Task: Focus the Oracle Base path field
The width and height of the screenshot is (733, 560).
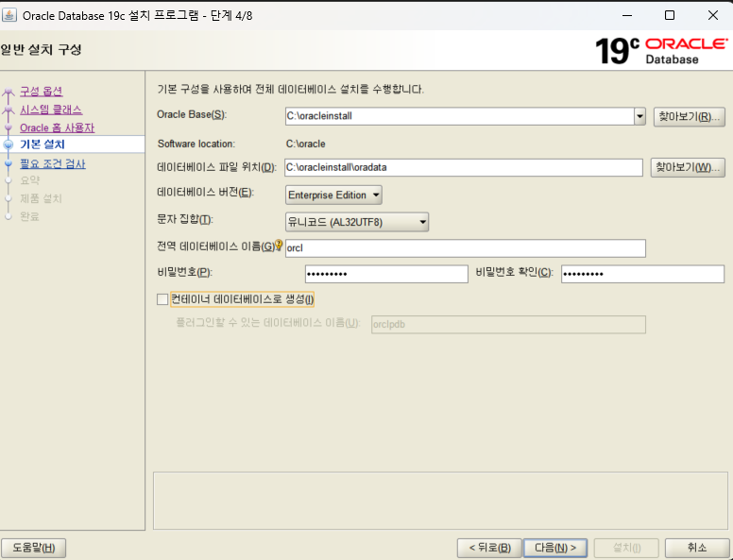Action: click(x=460, y=116)
